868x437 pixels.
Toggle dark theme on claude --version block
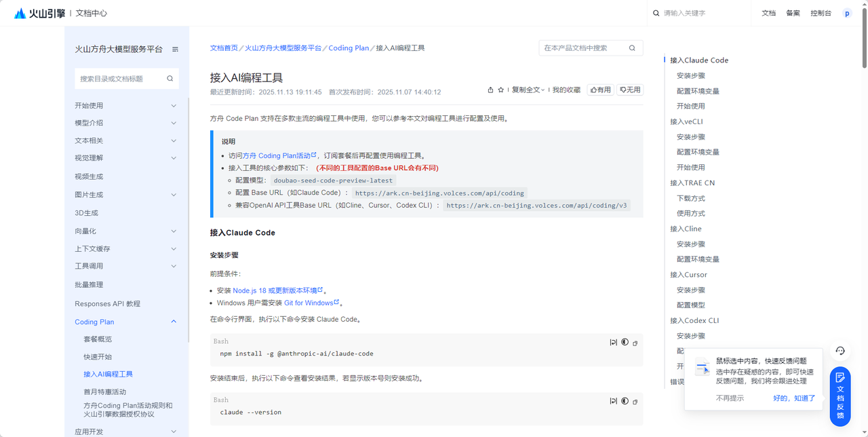(x=625, y=401)
